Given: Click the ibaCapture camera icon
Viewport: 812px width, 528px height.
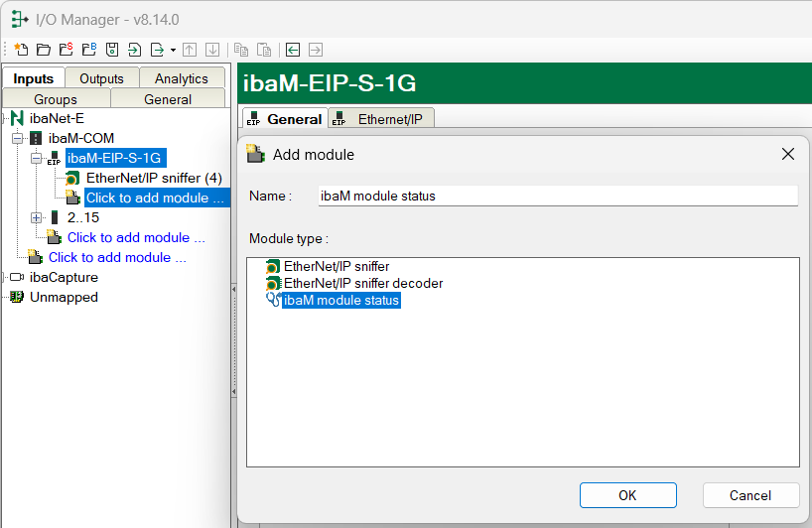Looking at the screenshot, I should click(x=17, y=278).
